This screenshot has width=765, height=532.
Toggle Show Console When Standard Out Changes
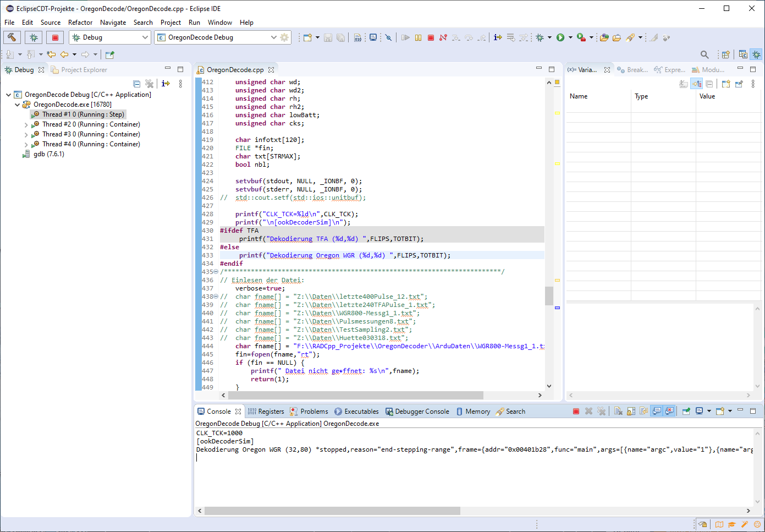[x=657, y=411]
